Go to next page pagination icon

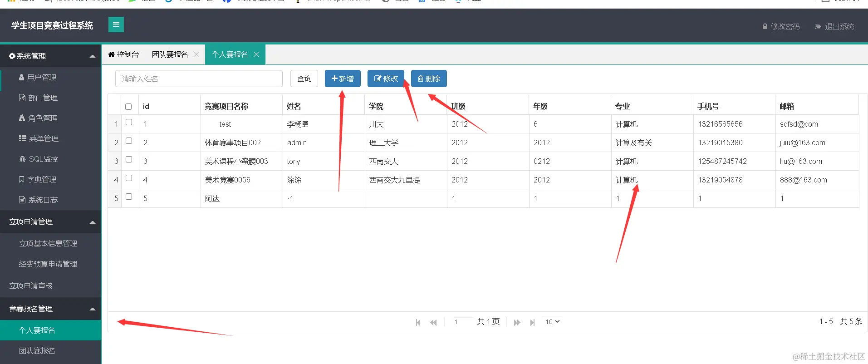coord(517,322)
